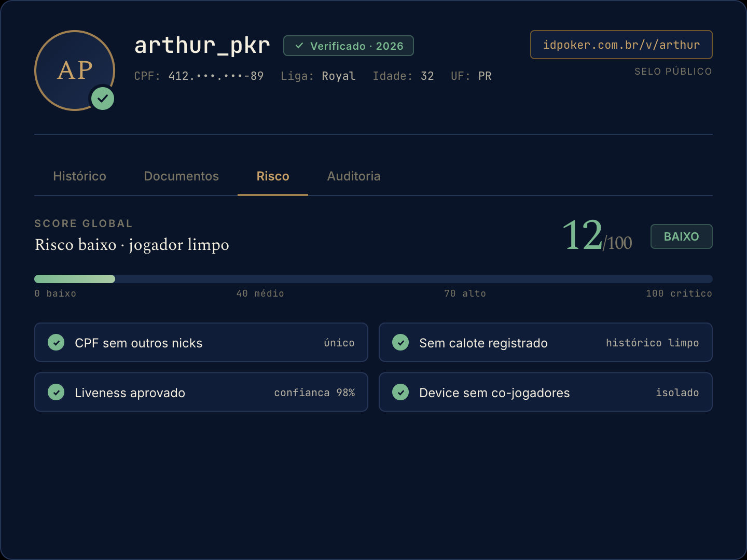Click the SCORE GLOBAL label
Viewport: 747px width, 560px height.
(x=84, y=223)
